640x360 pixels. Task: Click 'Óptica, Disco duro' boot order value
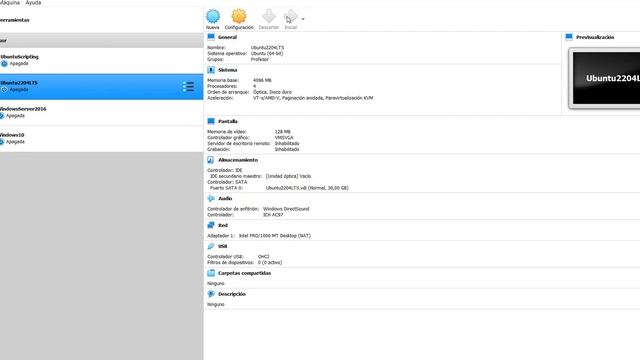272,92
